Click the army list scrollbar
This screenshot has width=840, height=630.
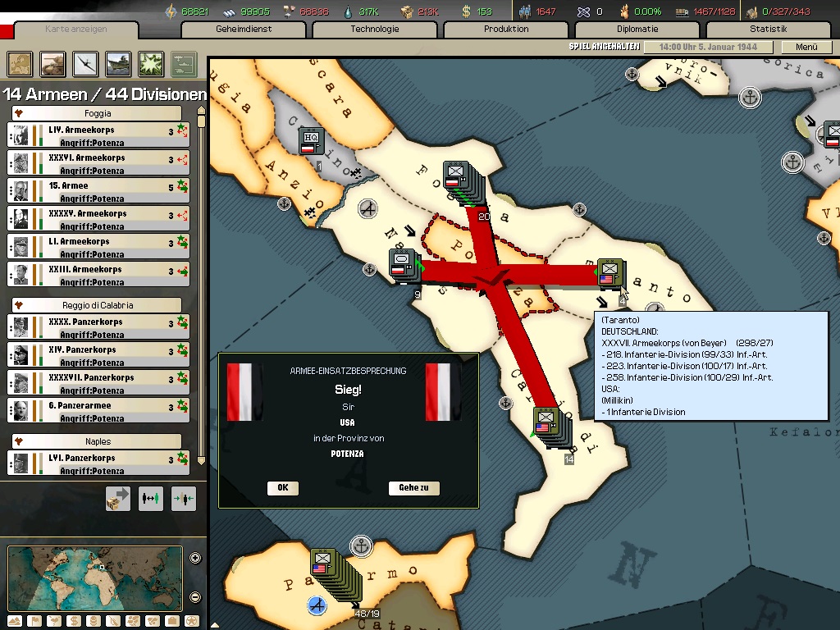[x=202, y=285]
